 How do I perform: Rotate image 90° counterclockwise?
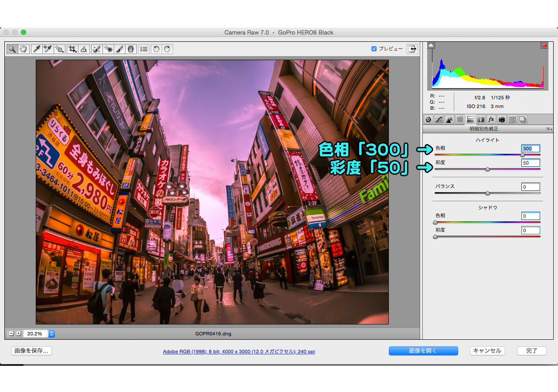click(156, 49)
